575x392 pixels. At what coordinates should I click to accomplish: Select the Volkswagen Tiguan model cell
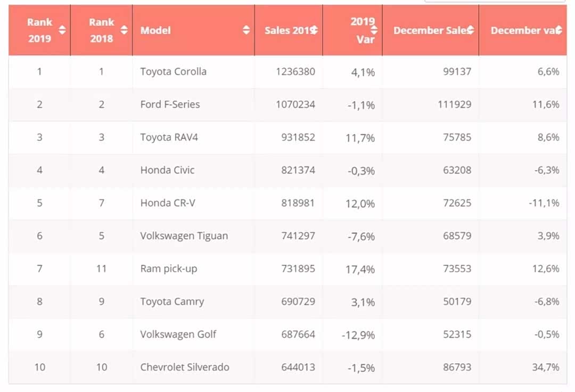184,236
